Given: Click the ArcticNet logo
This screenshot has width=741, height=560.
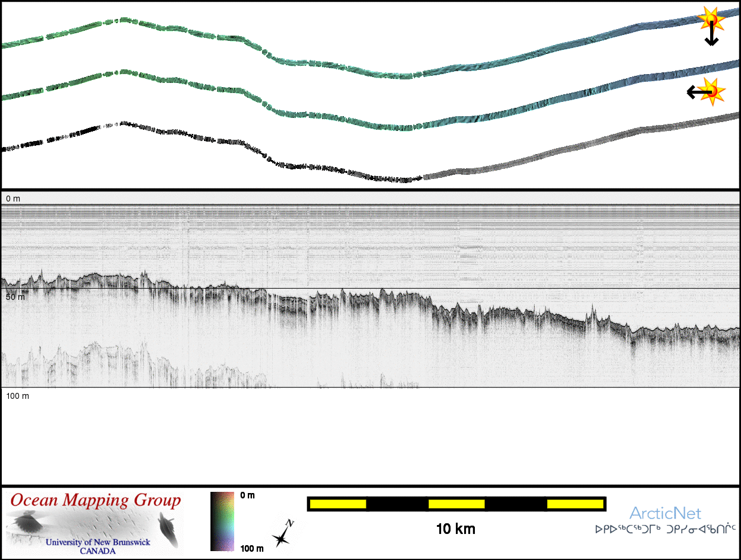Looking at the screenshot, I should tap(665, 513).
